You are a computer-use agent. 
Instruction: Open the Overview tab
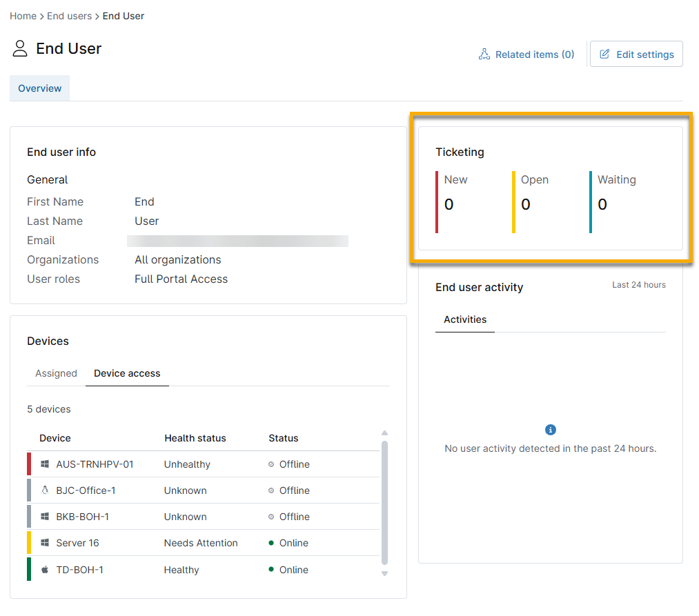[39, 88]
